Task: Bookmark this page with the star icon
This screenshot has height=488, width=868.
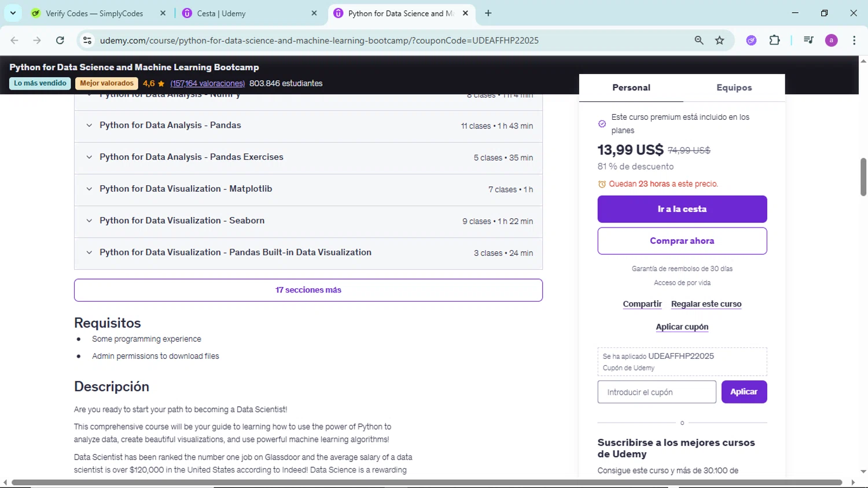Action: (719, 41)
